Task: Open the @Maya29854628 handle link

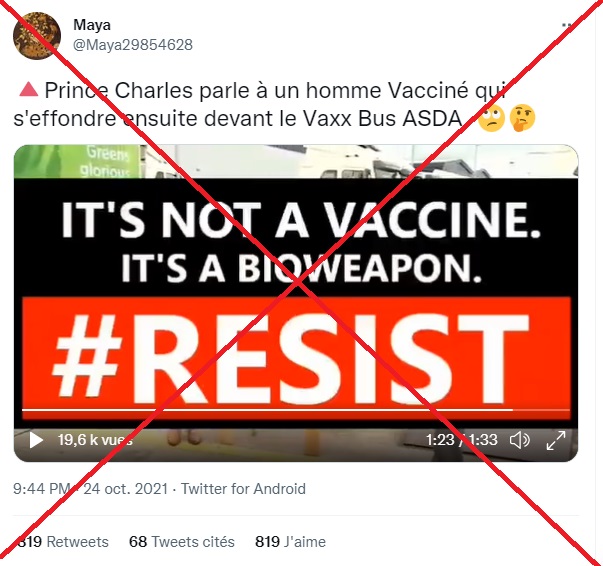Action: [x=133, y=45]
